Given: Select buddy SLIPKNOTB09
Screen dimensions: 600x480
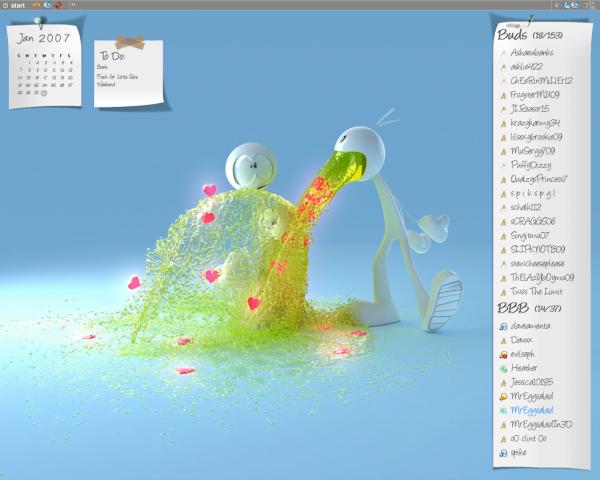Looking at the screenshot, I should pos(538,250).
